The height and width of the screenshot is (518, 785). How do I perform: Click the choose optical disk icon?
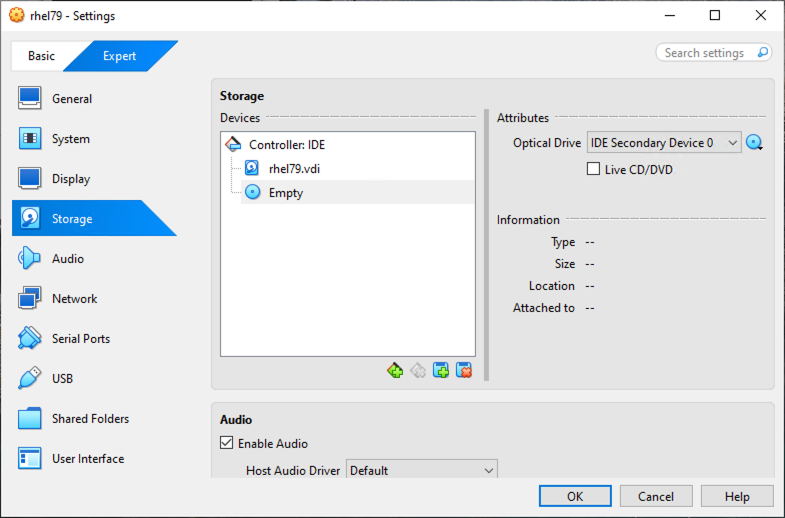tap(754, 143)
